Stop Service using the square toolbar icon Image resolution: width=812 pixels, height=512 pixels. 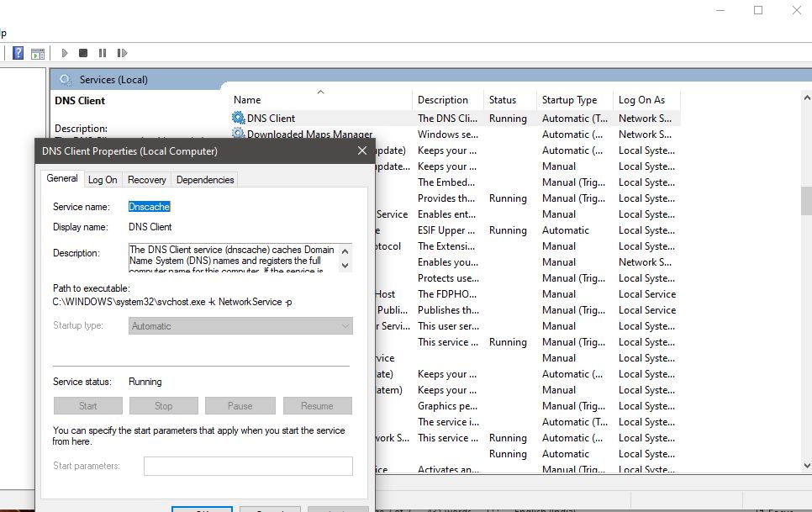83,53
